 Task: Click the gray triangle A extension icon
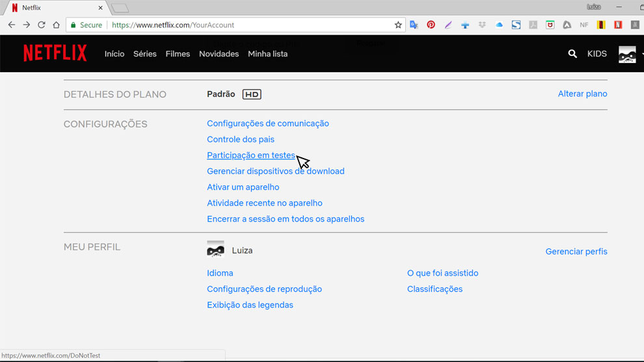[567, 25]
